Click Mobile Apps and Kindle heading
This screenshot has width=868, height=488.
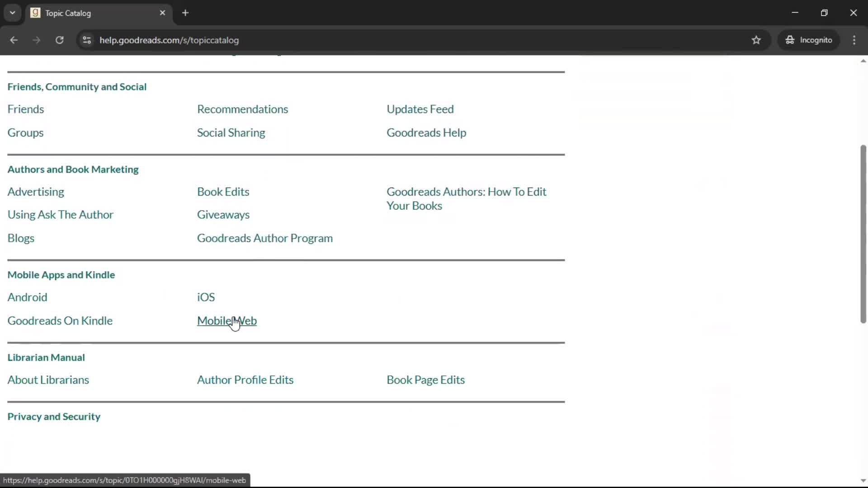tap(61, 275)
